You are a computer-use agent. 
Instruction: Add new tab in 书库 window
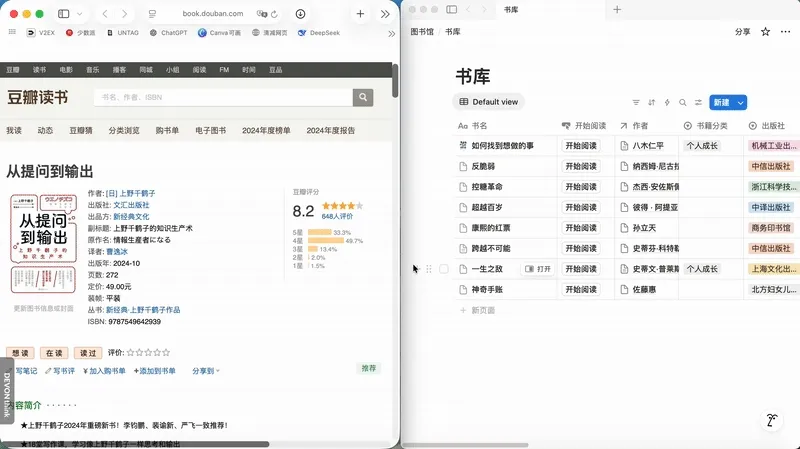617,9
